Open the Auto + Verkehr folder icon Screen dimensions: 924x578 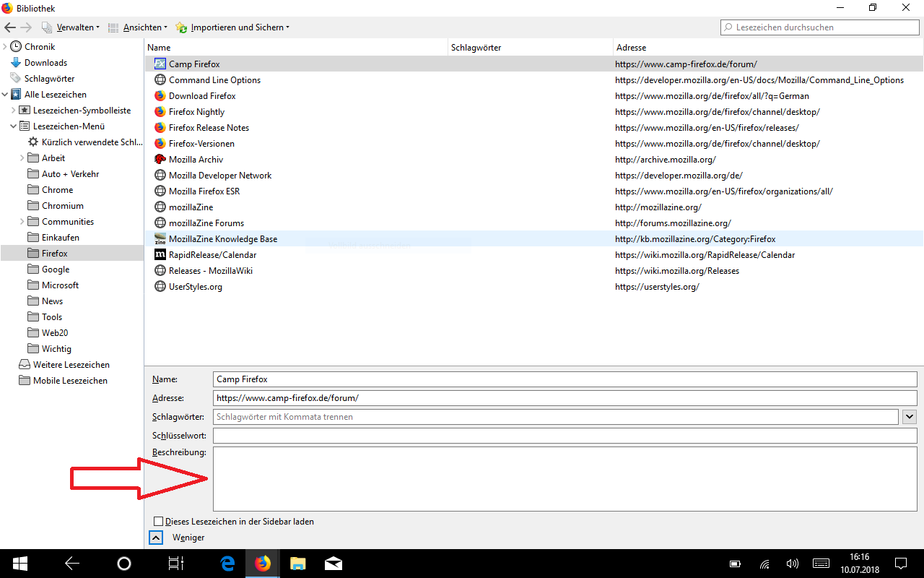click(33, 174)
